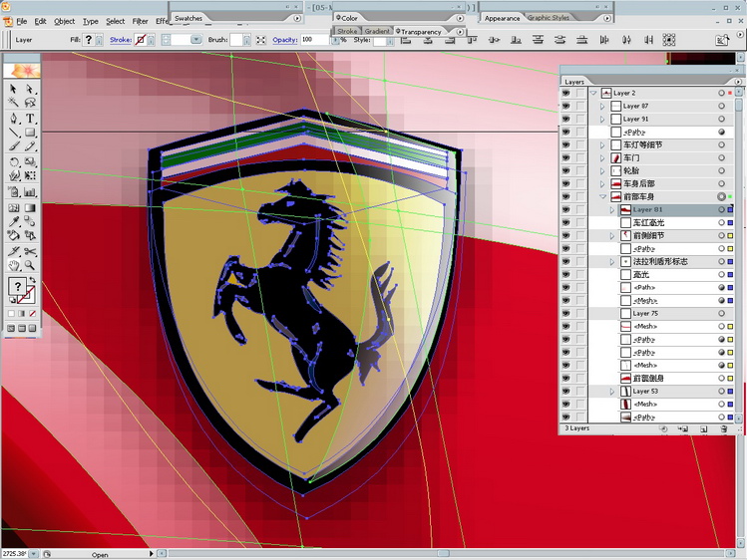747x560 pixels.
Task: Choose the Eyedropper tool
Action: point(13,221)
